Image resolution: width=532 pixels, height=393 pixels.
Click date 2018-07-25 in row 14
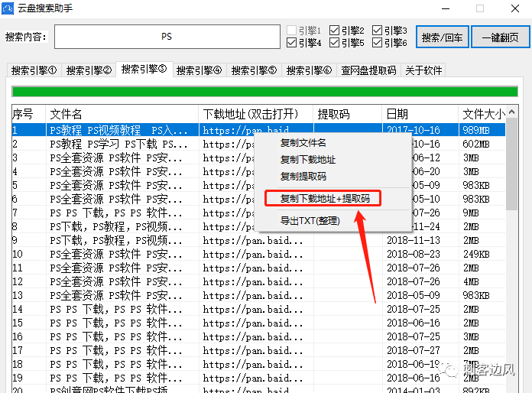(x=414, y=309)
